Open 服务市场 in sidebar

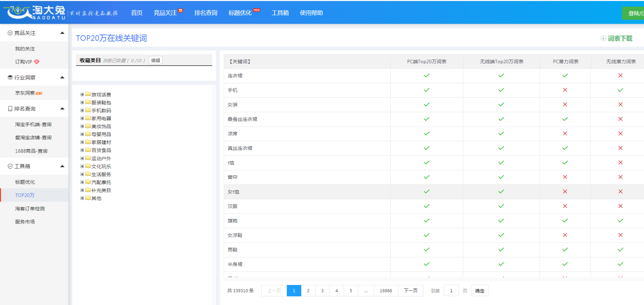[x=25, y=222]
